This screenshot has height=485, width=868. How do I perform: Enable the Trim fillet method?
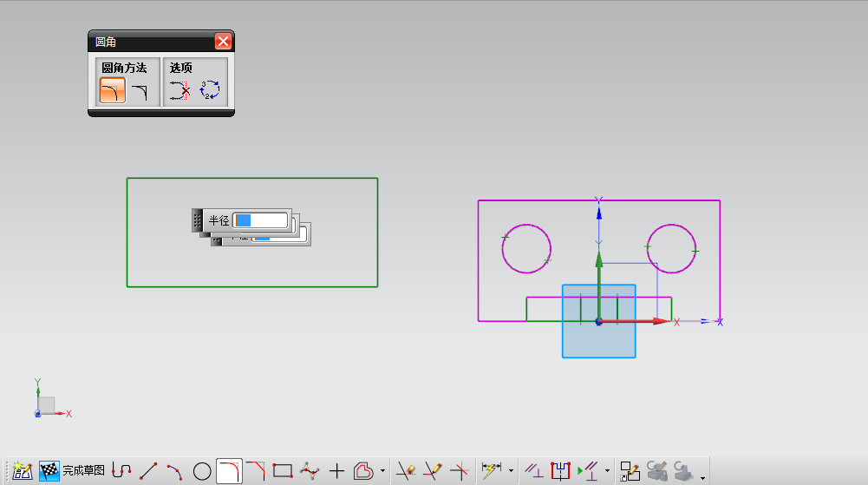pyautogui.click(x=113, y=90)
